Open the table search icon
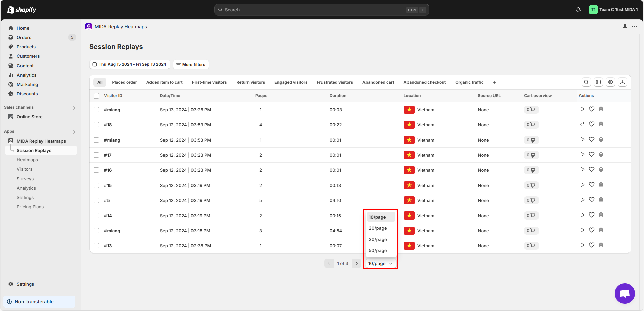 point(586,82)
